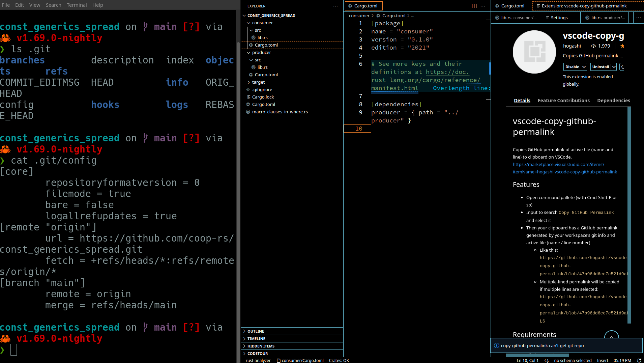This screenshot has width=644, height=363.
Task: Select the Dependencies tab
Action: (613, 101)
